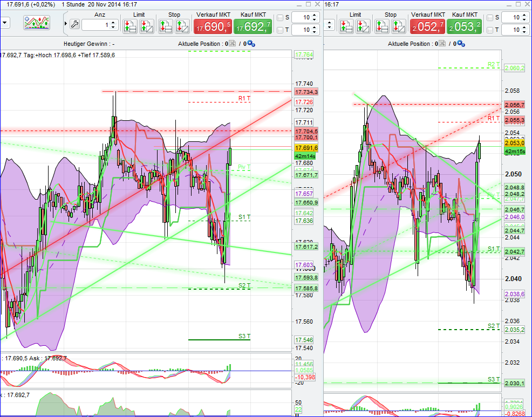This screenshot has width=532, height=417.
Task: Open the order settings wrench icon
Action: pyautogui.click(x=76, y=25)
